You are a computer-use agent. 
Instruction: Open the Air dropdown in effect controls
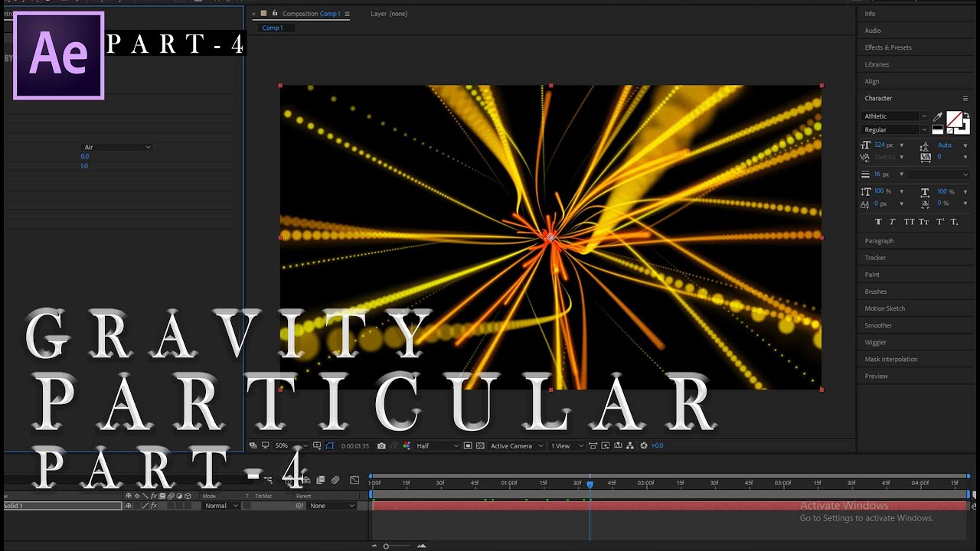[x=116, y=147]
